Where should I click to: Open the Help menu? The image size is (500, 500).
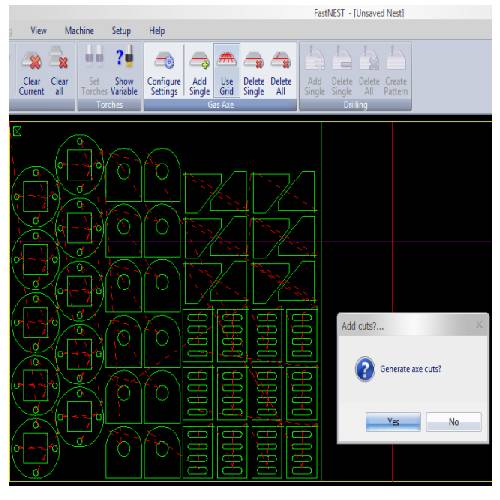click(x=157, y=31)
